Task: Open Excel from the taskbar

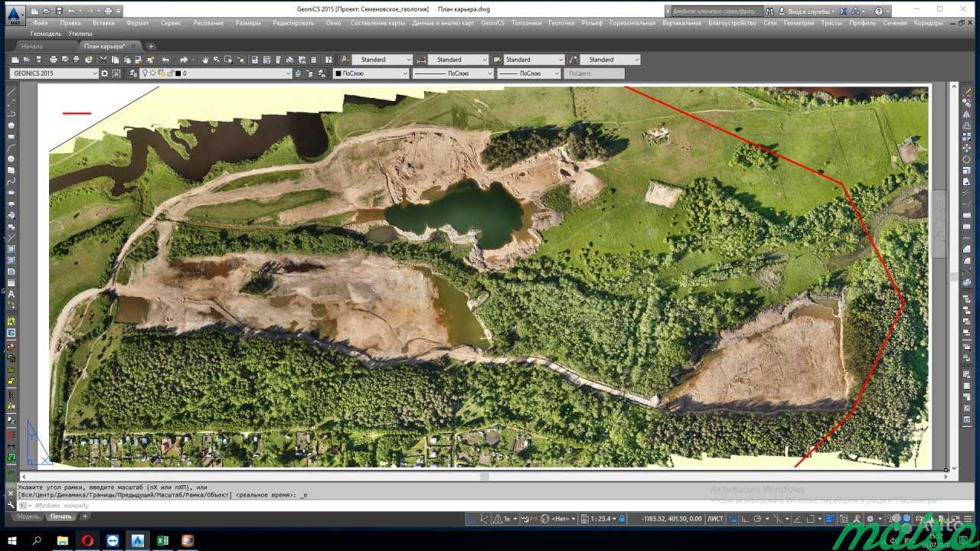Action: tap(162, 540)
